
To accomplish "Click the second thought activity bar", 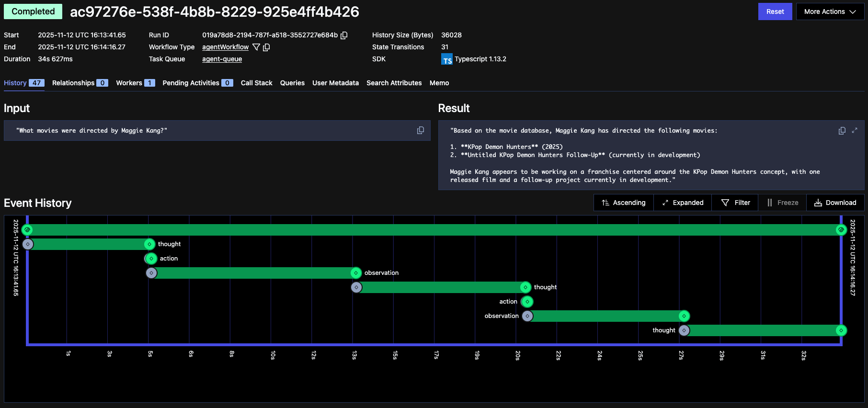I will [441, 287].
